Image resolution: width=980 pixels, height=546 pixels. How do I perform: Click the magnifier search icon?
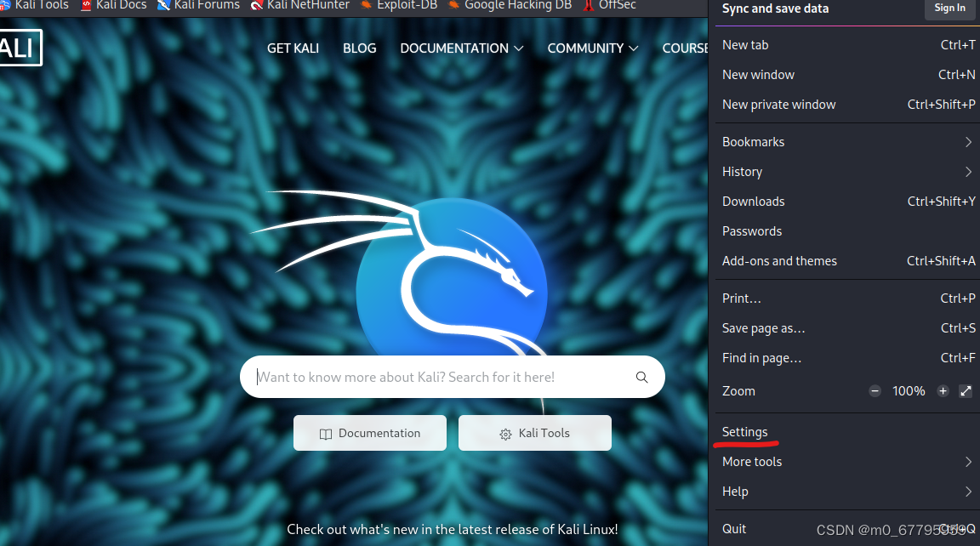[x=642, y=377]
